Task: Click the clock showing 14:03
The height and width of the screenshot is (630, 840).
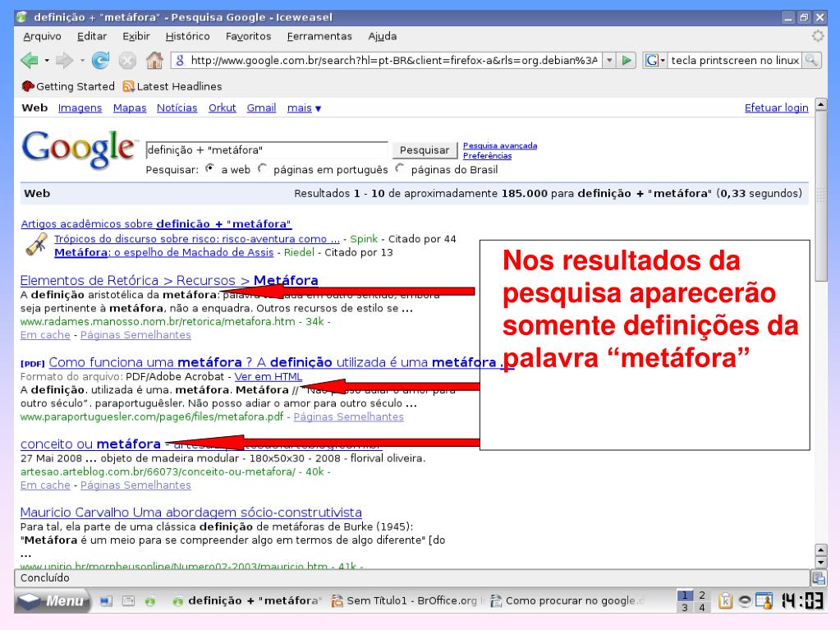Action: (802, 601)
